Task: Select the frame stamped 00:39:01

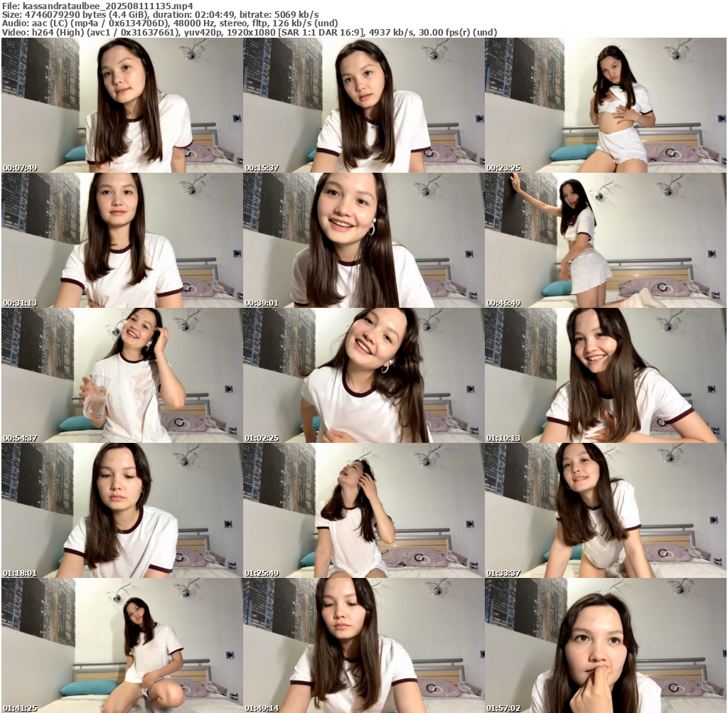Action: click(x=363, y=240)
